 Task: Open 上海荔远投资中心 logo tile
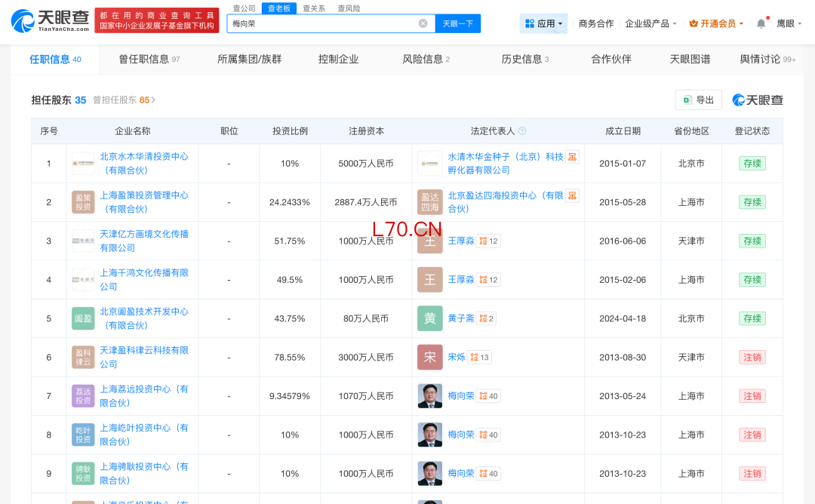pos(83,396)
